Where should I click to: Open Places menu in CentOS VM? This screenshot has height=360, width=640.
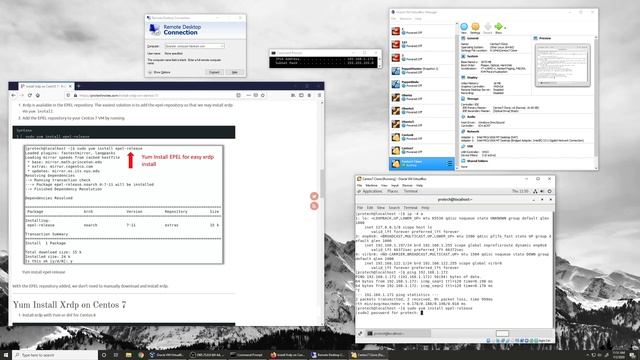393,191
